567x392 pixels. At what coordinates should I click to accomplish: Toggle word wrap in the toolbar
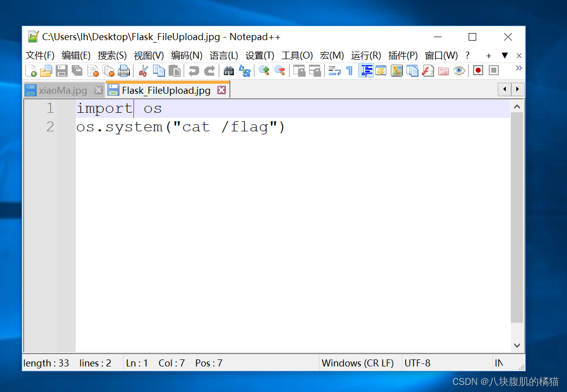pyautogui.click(x=335, y=71)
